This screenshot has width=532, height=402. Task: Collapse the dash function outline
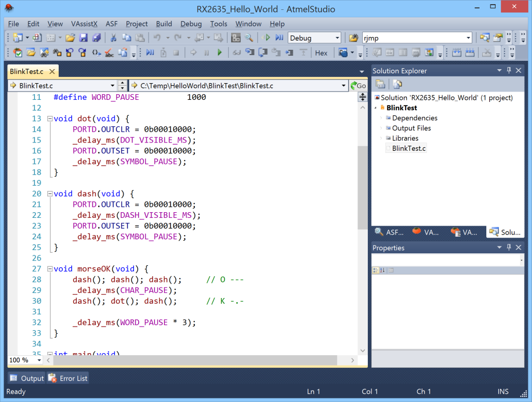coord(49,193)
